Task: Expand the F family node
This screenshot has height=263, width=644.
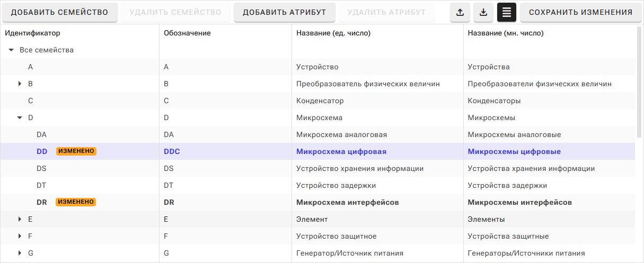Action: click(x=20, y=237)
